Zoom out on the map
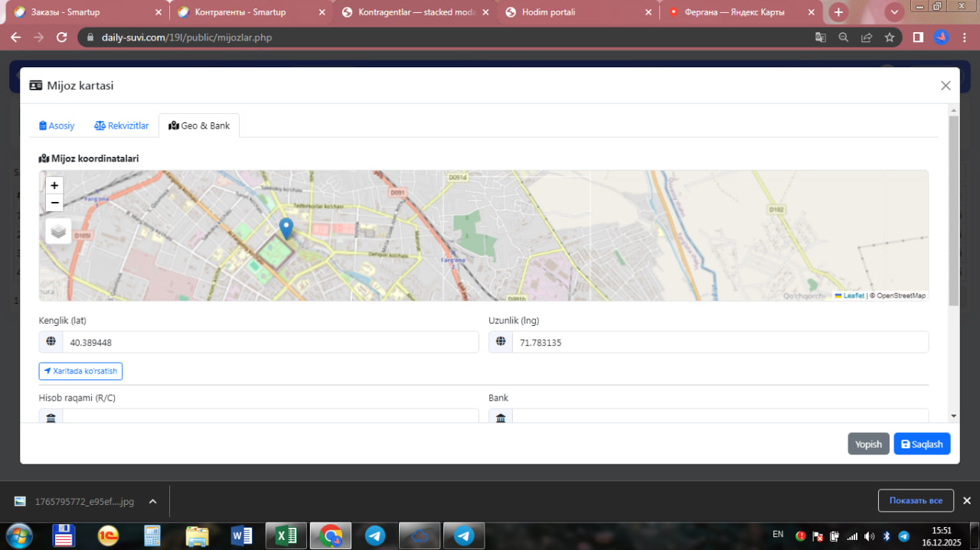980x550 pixels. (54, 203)
